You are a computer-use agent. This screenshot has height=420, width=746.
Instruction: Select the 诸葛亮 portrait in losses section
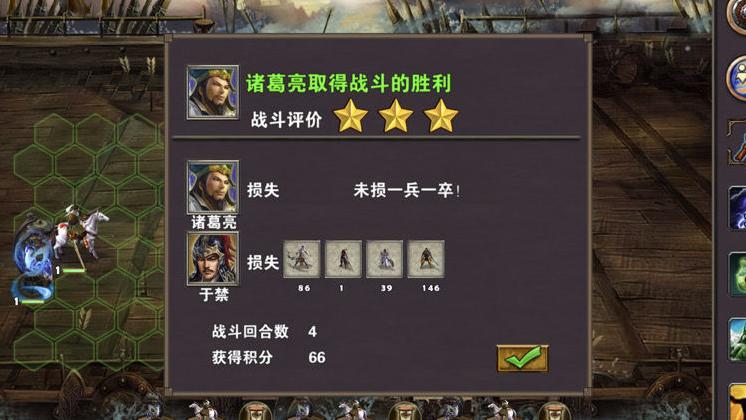tap(213, 187)
